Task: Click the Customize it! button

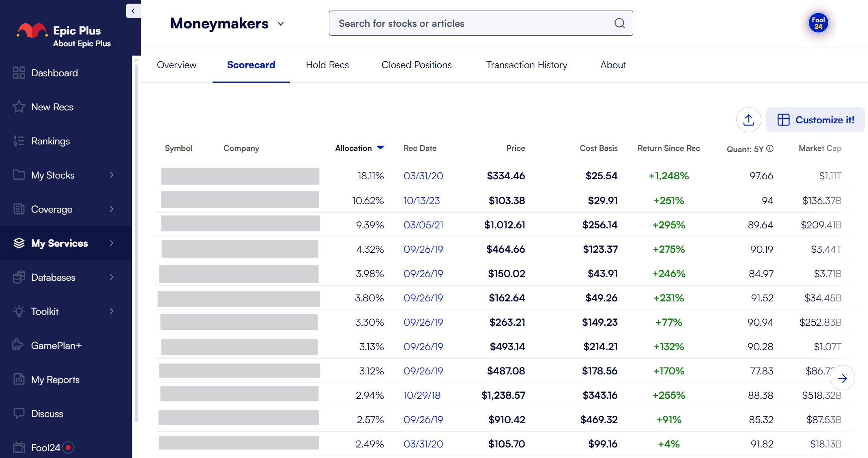Action: click(x=815, y=120)
